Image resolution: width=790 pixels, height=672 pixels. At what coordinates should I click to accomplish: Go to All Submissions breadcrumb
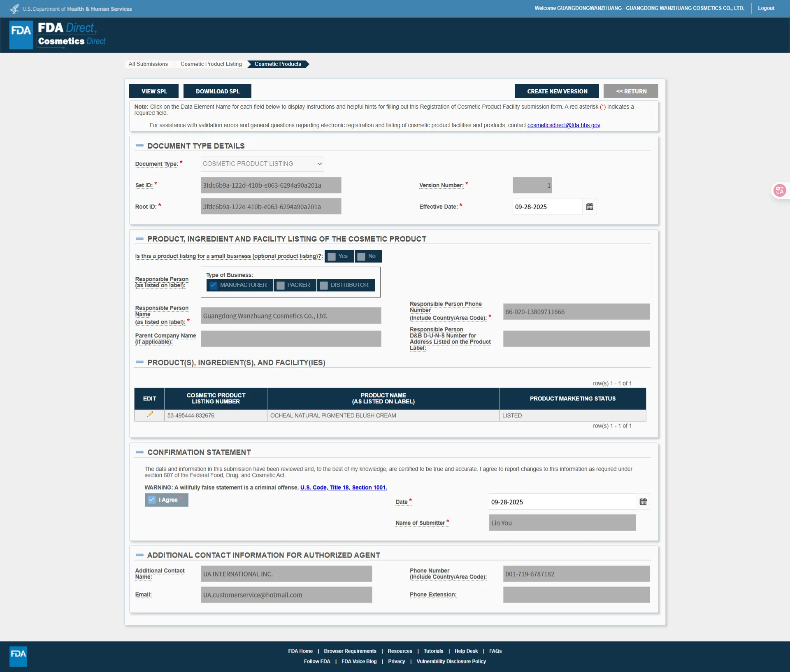(x=148, y=64)
